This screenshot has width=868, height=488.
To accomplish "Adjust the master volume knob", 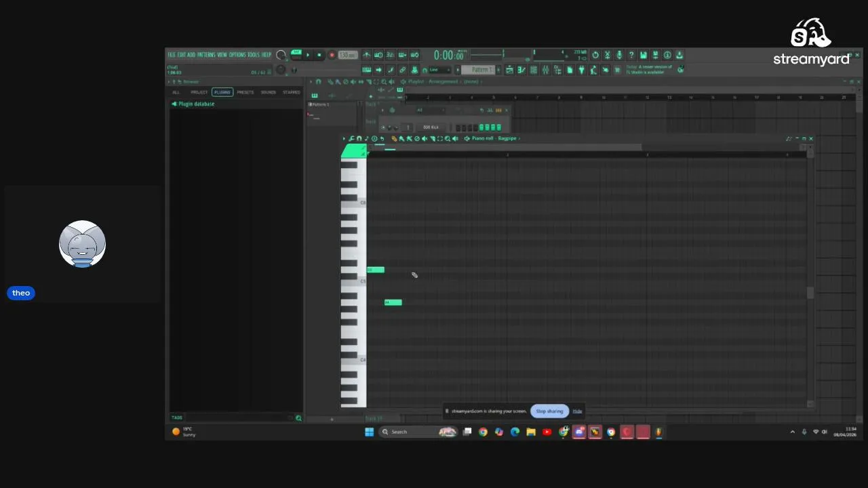I will coord(281,54).
